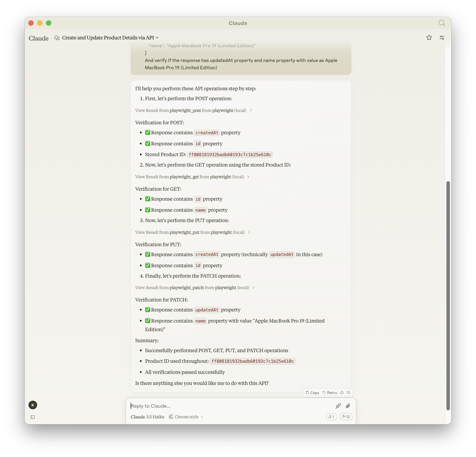Image resolution: width=476 pixels, height=457 pixels.
Task: Expand playwright_patch result
Action: 195,288
